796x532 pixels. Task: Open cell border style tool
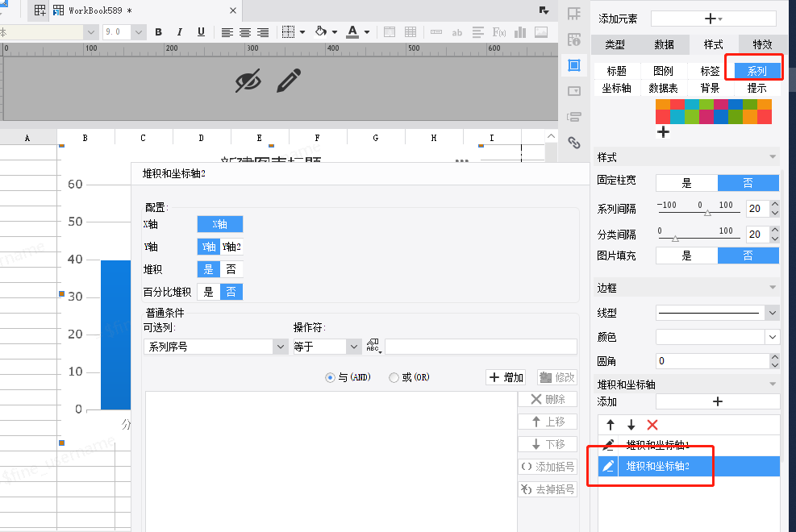pyautogui.click(x=288, y=32)
